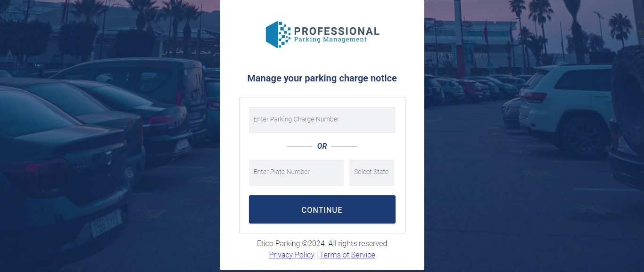This screenshot has height=272, width=644.
Task: Open the Privacy Policy link
Action: click(x=291, y=255)
